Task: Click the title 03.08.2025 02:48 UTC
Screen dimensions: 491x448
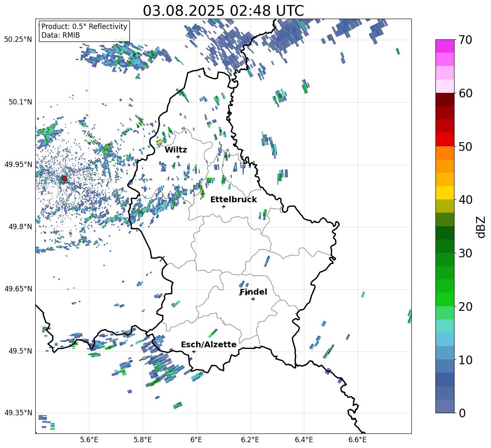Action: (x=223, y=11)
